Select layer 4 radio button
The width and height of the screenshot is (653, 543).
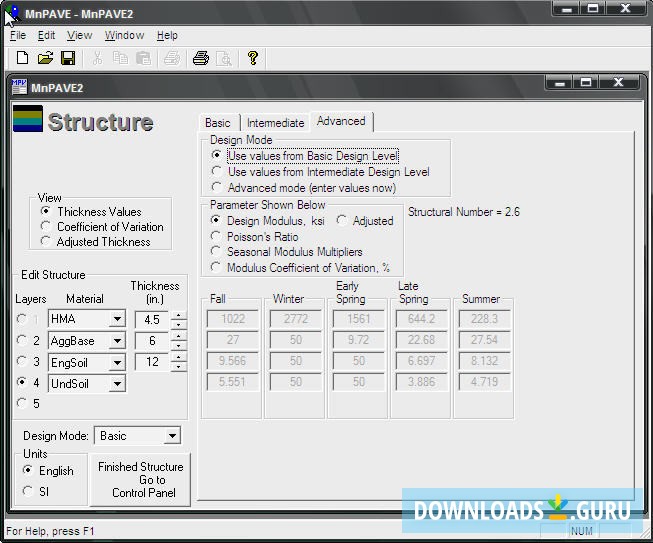point(22,382)
